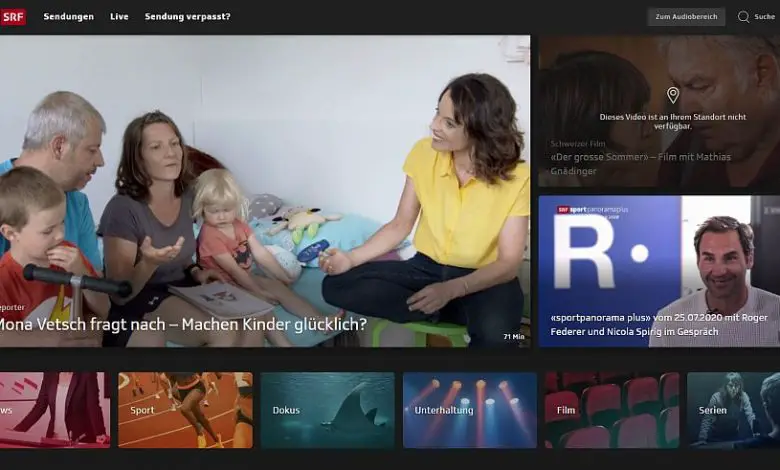Viewport: 780px width, 470px height.
Task: Click the 71 Min duration label
Action: [x=514, y=337]
